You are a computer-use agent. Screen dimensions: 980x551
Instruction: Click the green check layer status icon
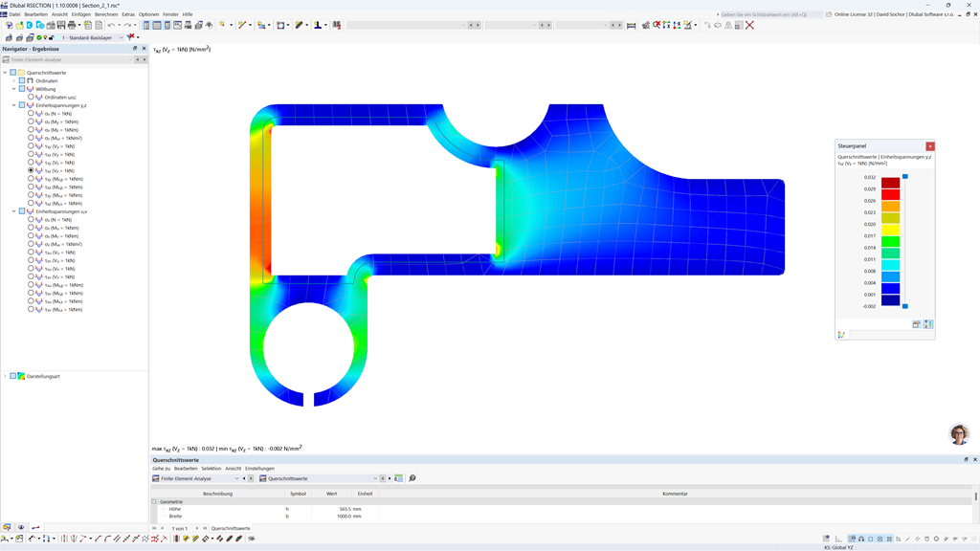pyautogui.click(x=38, y=37)
